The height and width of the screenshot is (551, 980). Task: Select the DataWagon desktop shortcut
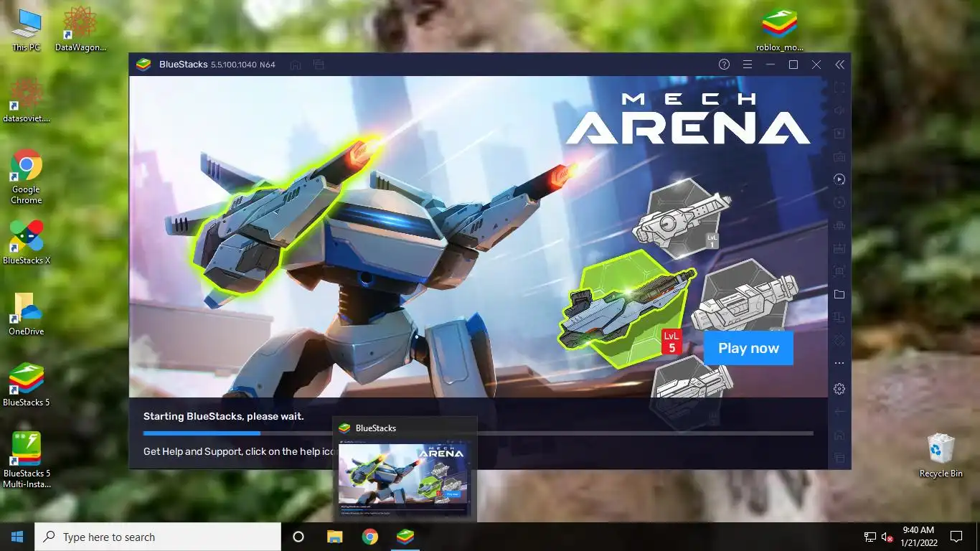click(80, 30)
